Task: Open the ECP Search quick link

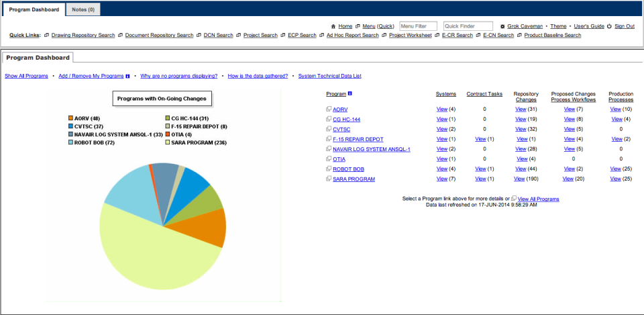Action: [302, 36]
